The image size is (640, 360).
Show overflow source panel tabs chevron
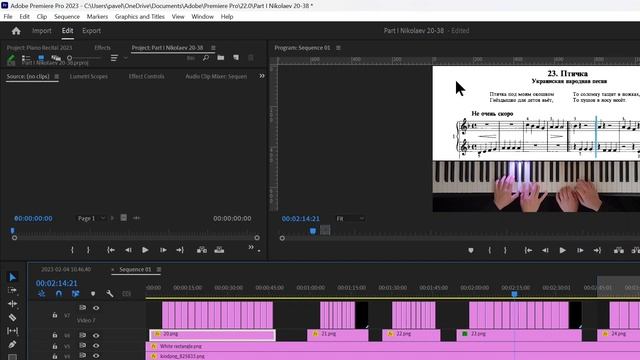tap(262, 76)
